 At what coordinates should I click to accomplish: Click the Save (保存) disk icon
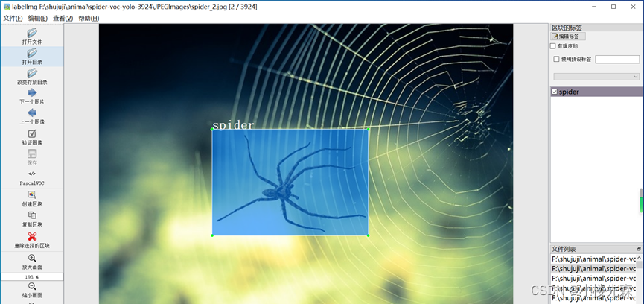(x=32, y=154)
